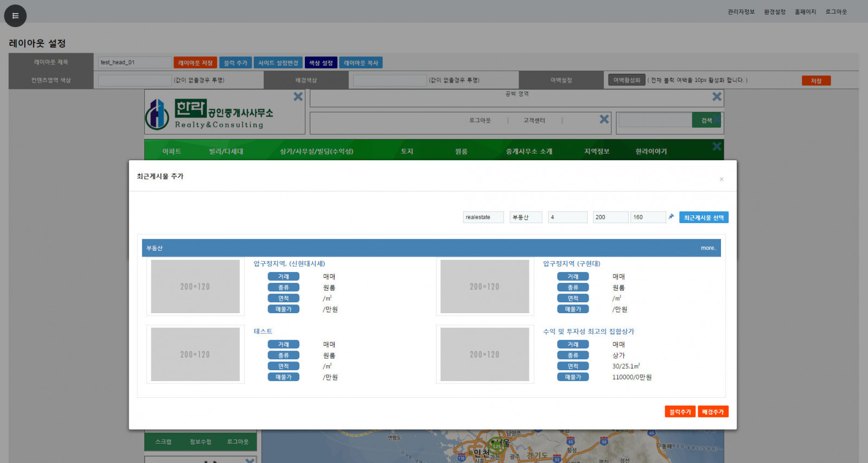Close the 최근게시물 추가 dialog with X
The height and width of the screenshot is (463, 868).
721,179
